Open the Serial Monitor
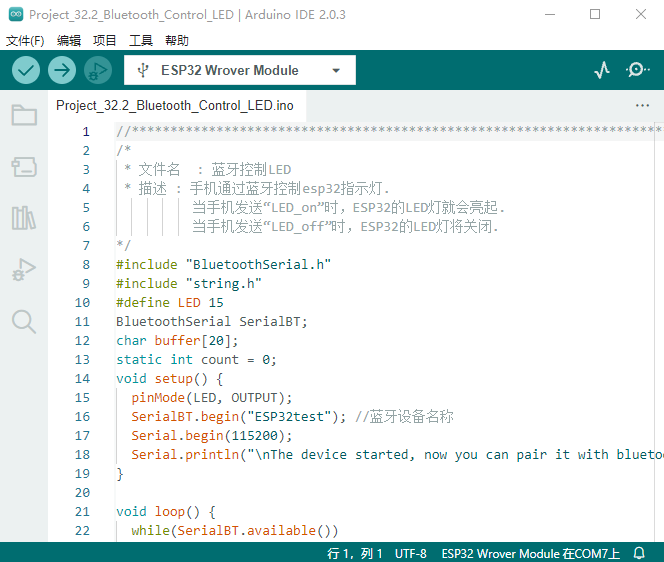 637,70
